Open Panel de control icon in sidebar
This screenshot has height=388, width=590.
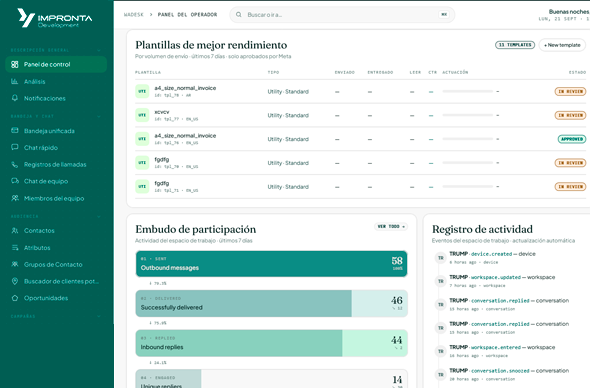click(x=15, y=64)
